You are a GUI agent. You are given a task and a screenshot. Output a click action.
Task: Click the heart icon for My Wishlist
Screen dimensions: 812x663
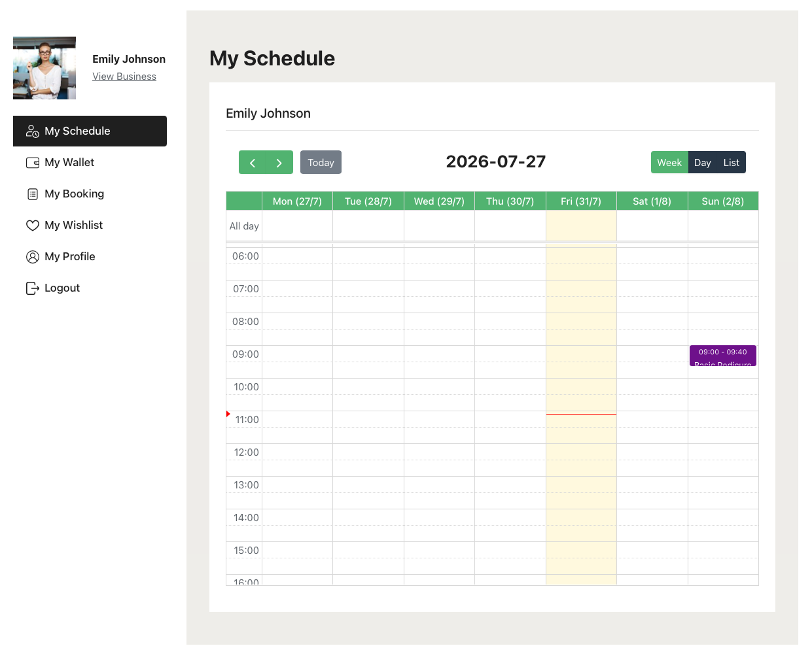click(33, 226)
